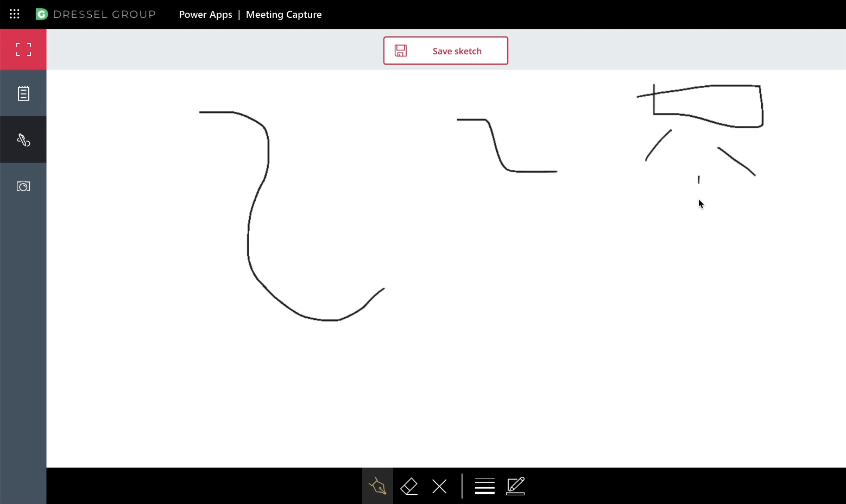The height and width of the screenshot is (504, 846).
Task: Select the pen drawing tool
Action: click(377, 486)
